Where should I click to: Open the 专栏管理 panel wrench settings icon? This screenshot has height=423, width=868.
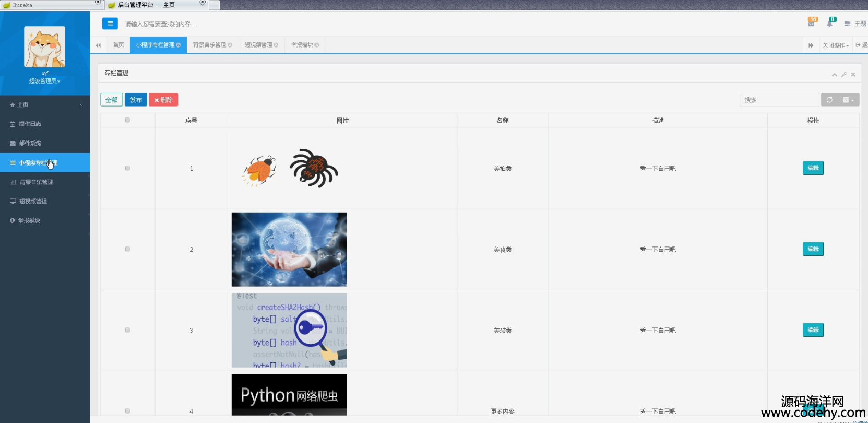point(844,75)
